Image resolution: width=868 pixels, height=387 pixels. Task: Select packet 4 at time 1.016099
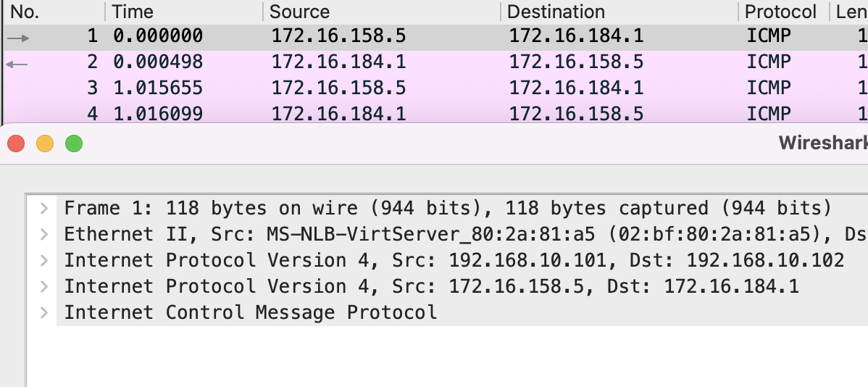(158, 114)
